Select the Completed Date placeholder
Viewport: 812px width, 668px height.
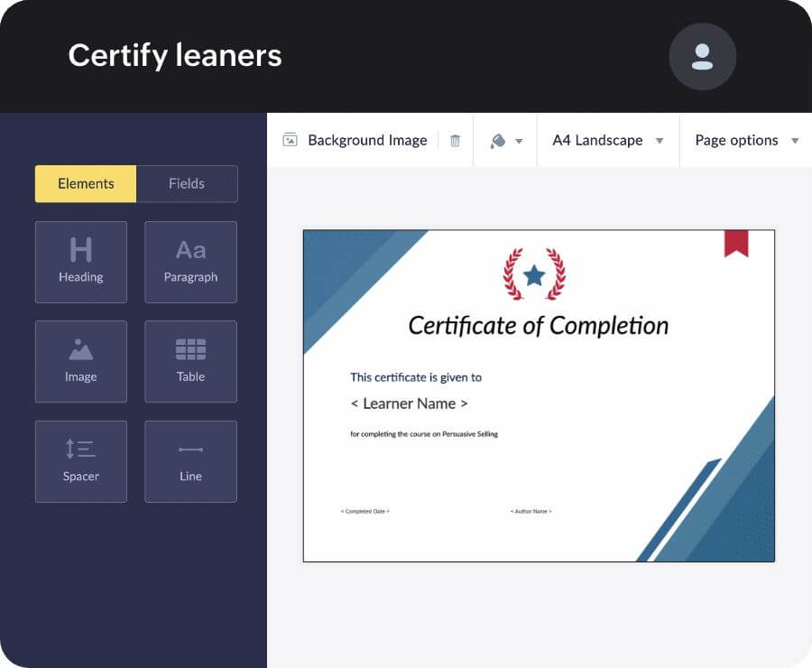click(x=364, y=511)
